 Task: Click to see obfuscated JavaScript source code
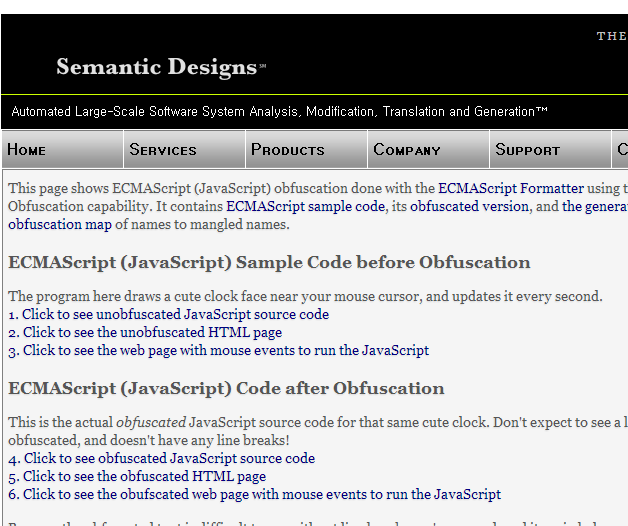click(161, 458)
